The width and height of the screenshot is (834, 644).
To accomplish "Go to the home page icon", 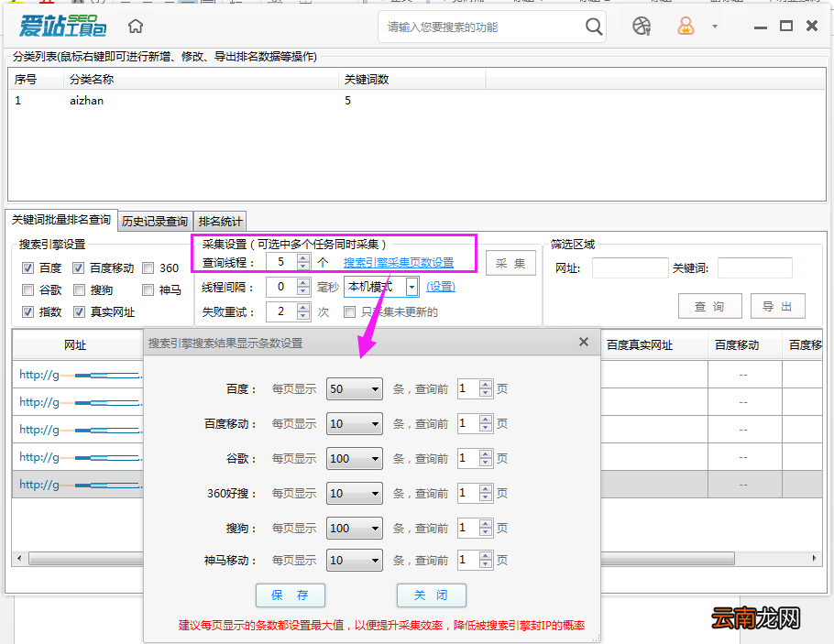I will pyautogui.click(x=136, y=26).
